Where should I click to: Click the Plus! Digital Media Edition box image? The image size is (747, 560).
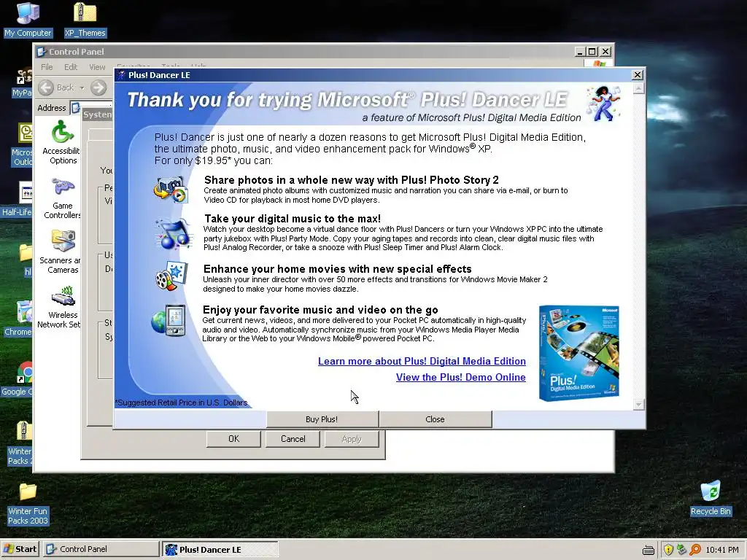pyautogui.click(x=578, y=353)
